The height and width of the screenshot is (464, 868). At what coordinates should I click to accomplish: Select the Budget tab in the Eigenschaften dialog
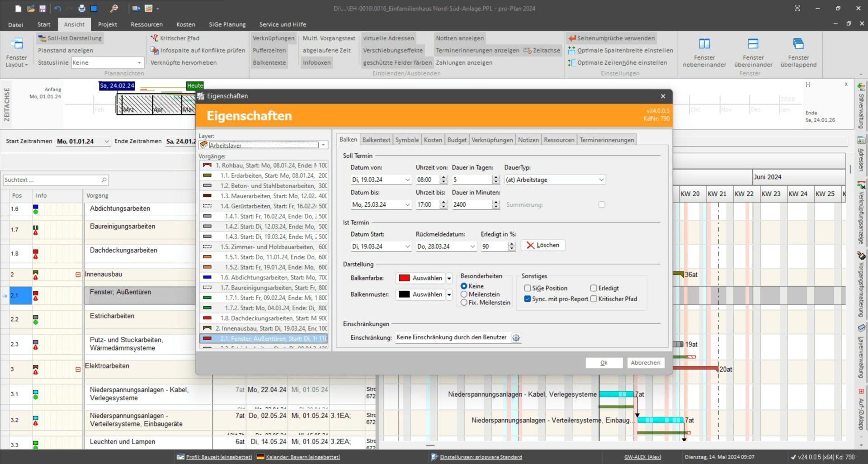click(x=457, y=140)
